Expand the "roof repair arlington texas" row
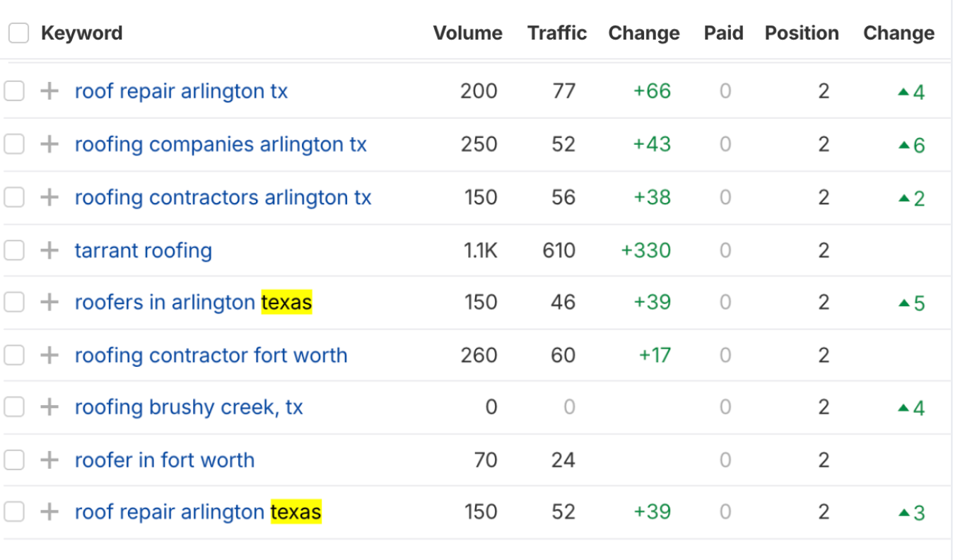Screen dimensions: 953x560 click(48, 511)
